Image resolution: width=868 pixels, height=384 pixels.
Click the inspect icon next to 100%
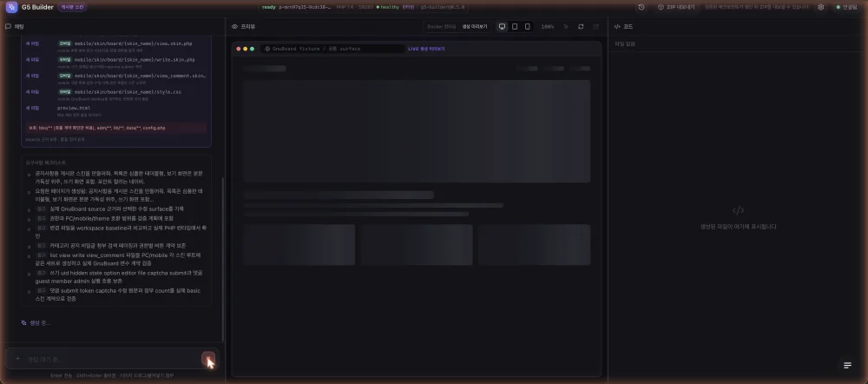pyautogui.click(x=566, y=27)
